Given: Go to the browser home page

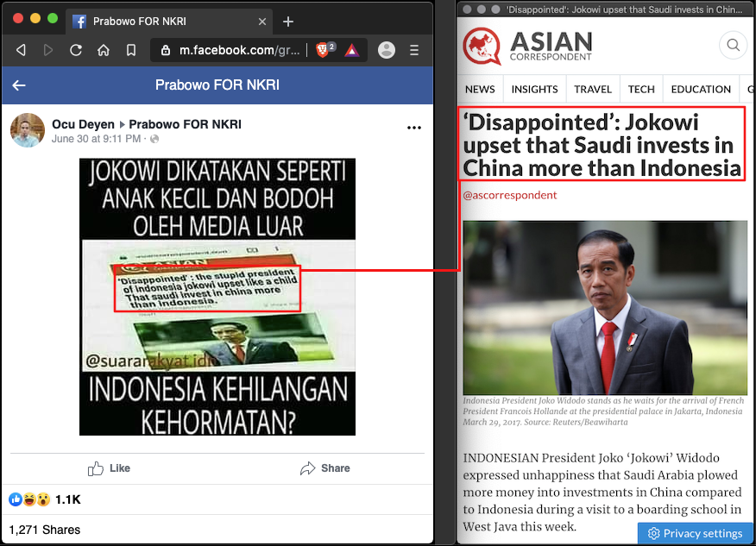Looking at the screenshot, I should [x=104, y=50].
